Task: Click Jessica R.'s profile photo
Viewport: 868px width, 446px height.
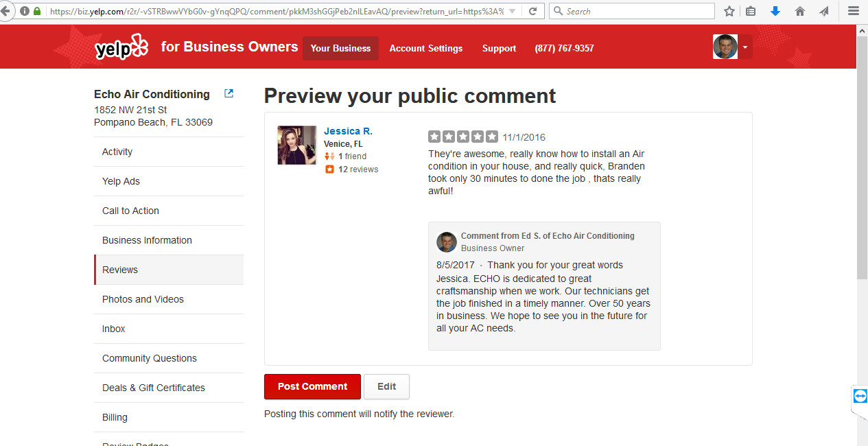Action: pyautogui.click(x=297, y=145)
